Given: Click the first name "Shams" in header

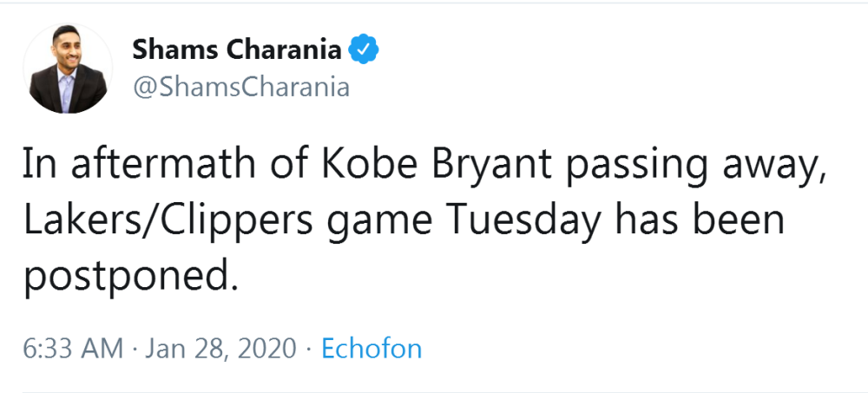Looking at the screenshot, I should (x=174, y=50).
